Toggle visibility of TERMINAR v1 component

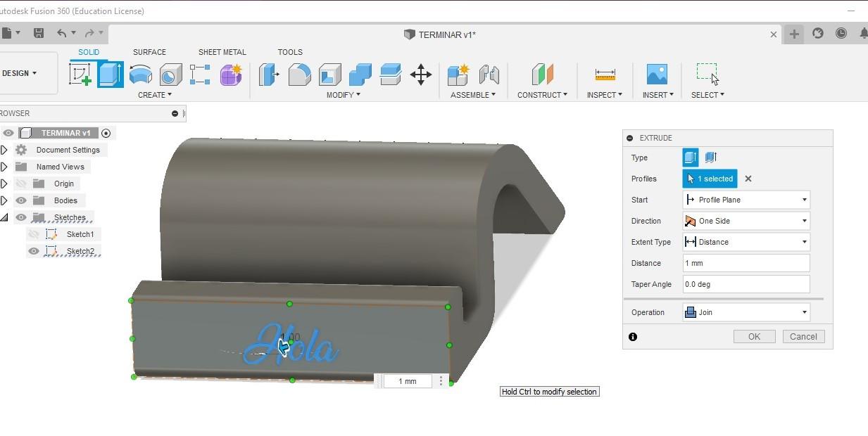(x=8, y=133)
